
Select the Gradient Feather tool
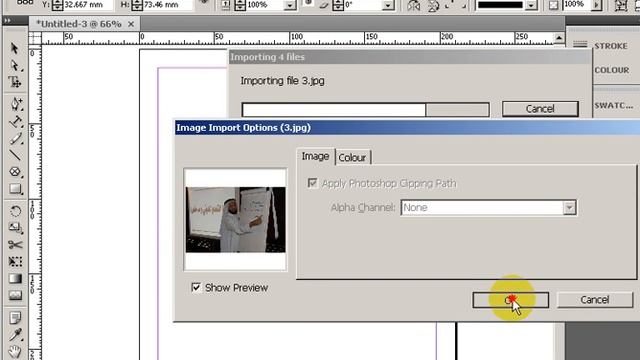coord(16,295)
